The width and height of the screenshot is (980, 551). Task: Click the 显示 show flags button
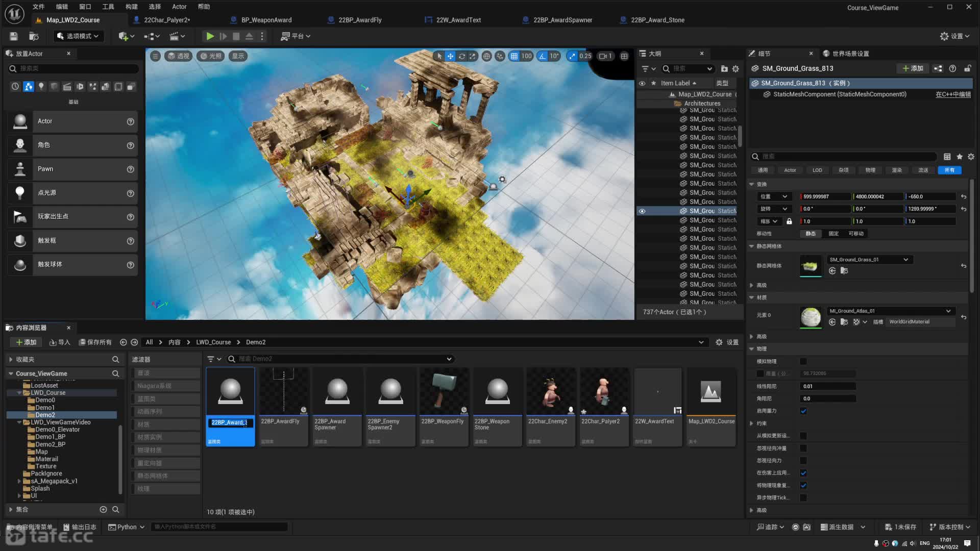click(x=238, y=56)
